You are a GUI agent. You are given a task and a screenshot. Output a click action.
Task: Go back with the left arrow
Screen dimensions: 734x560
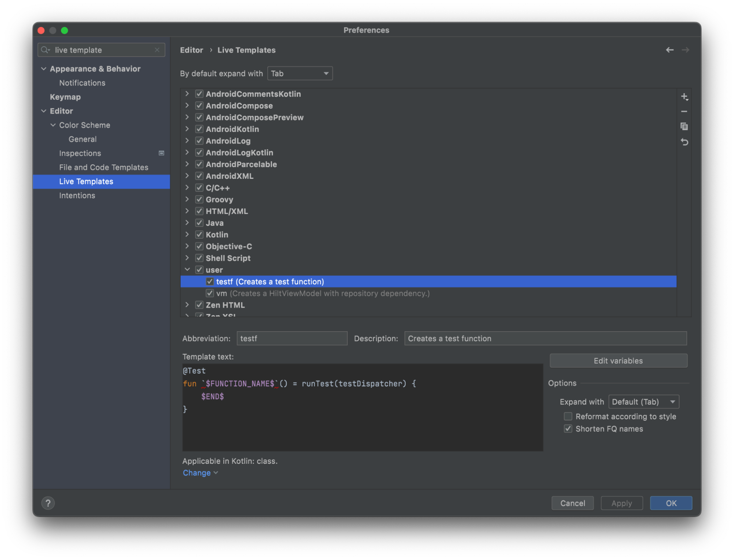(x=670, y=50)
